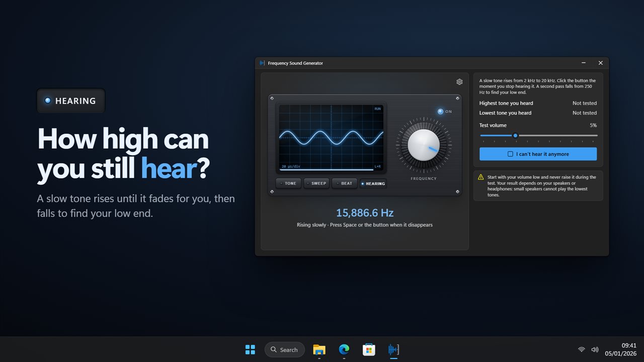This screenshot has width=644, height=362.
Task: Open the speaker volume tray icon
Action: (595, 349)
